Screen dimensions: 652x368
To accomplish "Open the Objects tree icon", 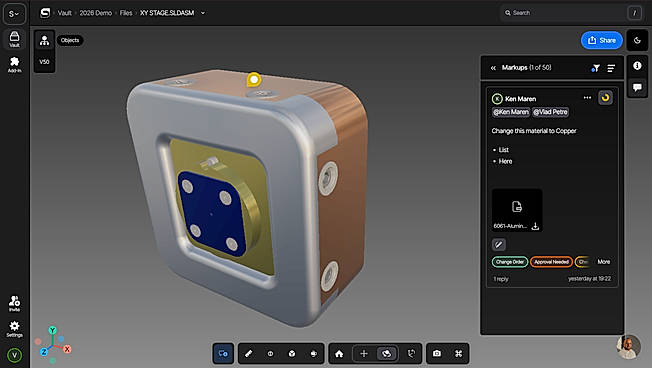I will click(44, 40).
